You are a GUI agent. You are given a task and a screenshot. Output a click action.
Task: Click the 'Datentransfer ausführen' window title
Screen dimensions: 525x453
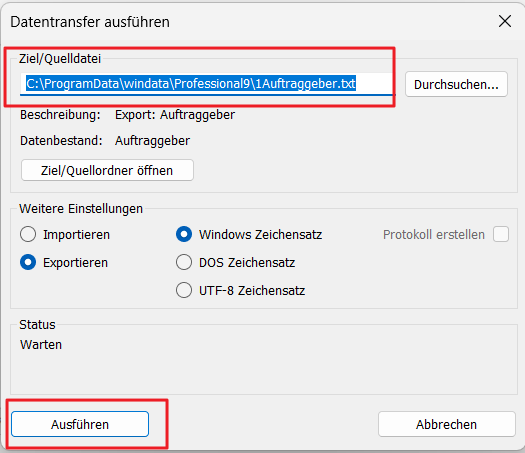point(90,22)
